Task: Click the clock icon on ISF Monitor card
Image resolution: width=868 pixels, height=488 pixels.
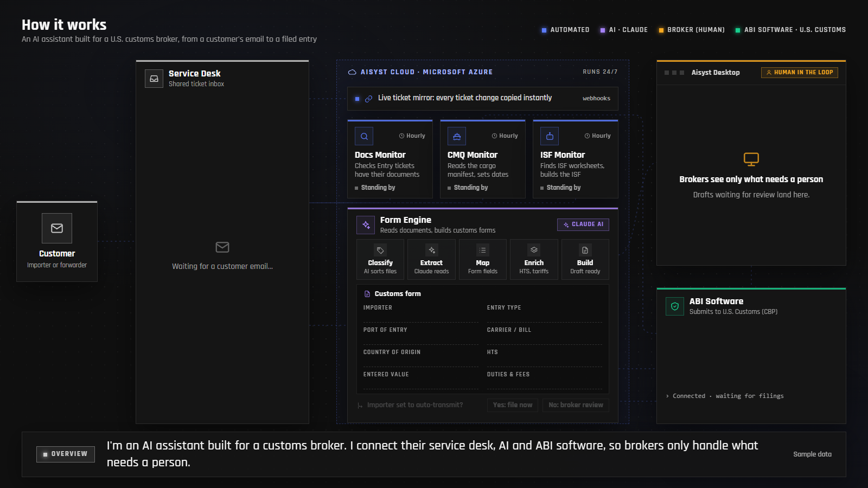Action: tap(588, 136)
